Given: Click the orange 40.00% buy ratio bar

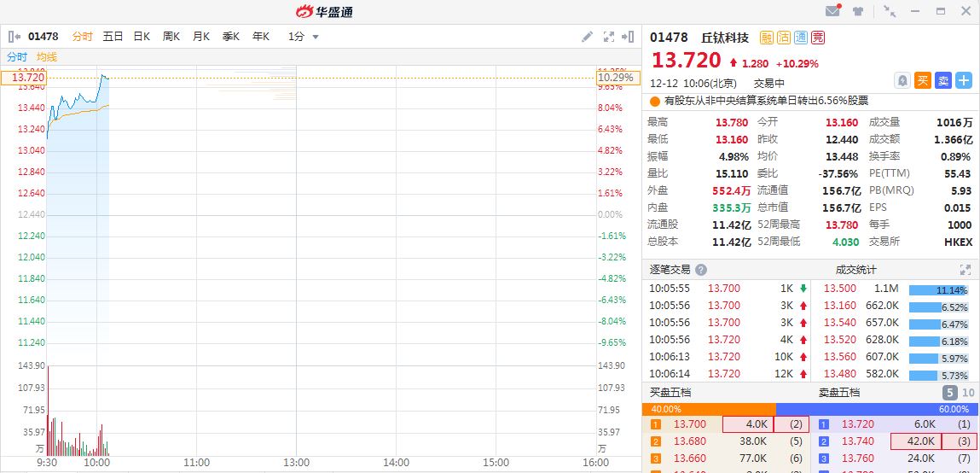Looking at the screenshot, I should coord(709,409).
